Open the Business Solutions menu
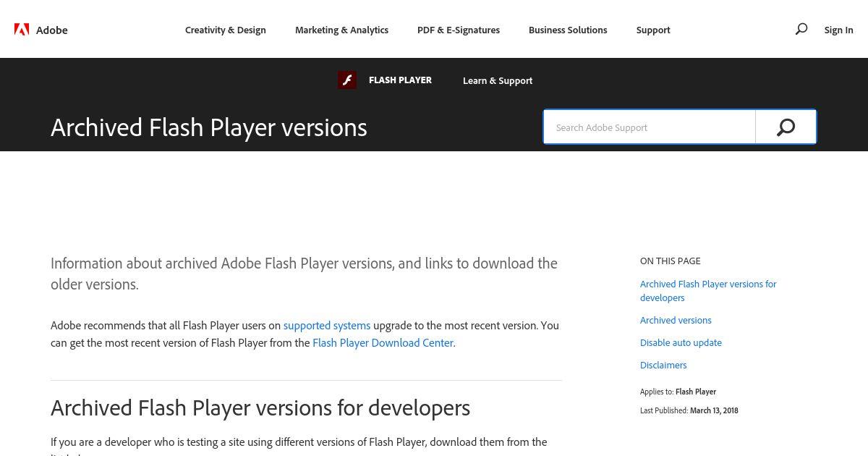This screenshot has height=456, width=868. pos(568,30)
